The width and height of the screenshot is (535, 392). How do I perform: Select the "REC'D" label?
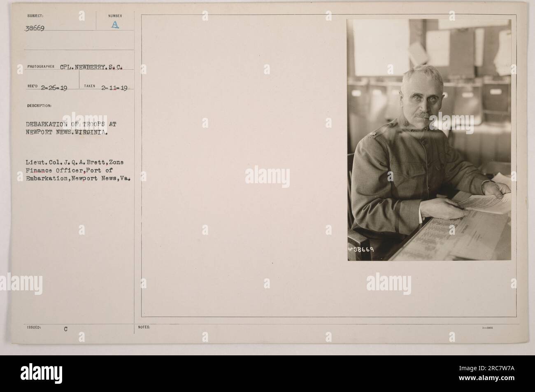pos(32,86)
